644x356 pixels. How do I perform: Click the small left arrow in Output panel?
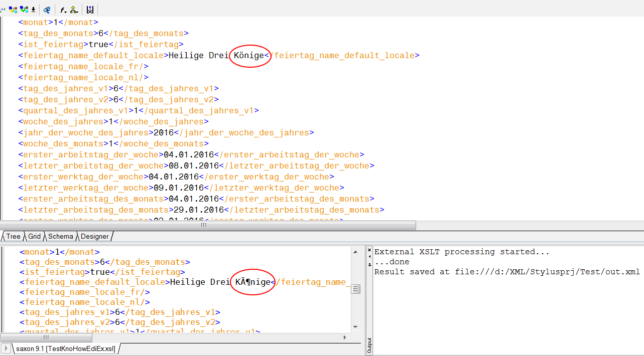click(x=369, y=256)
